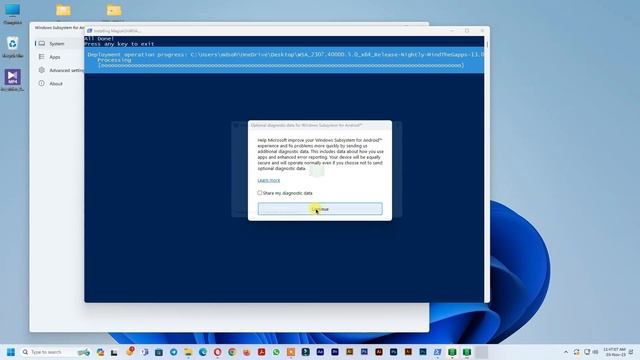Image resolution: width=640 pixels, height=360 pixels.
Task: Open Telegram from the taskbar
Action: pos(173,352)
